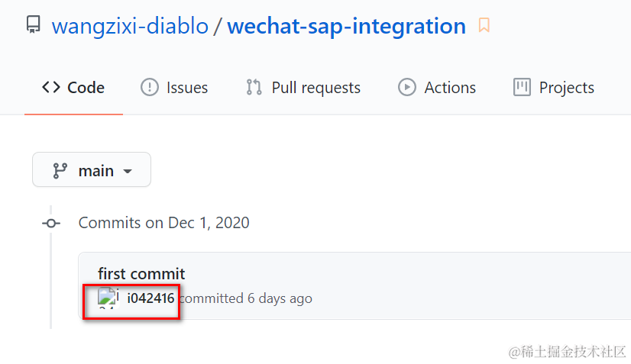
Task: Click the broken avatar image of i042416
Action: point(108,298)
